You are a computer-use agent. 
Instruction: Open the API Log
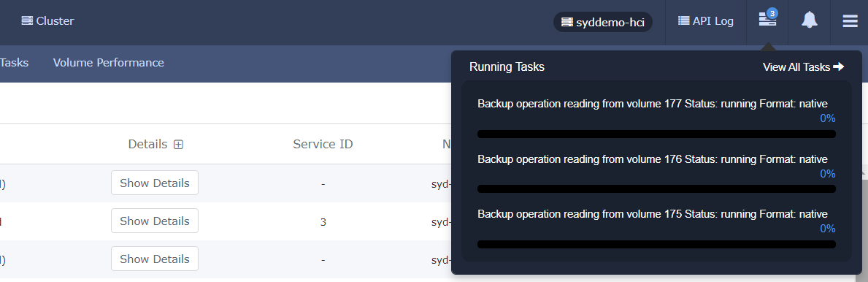tap(706, 21)
